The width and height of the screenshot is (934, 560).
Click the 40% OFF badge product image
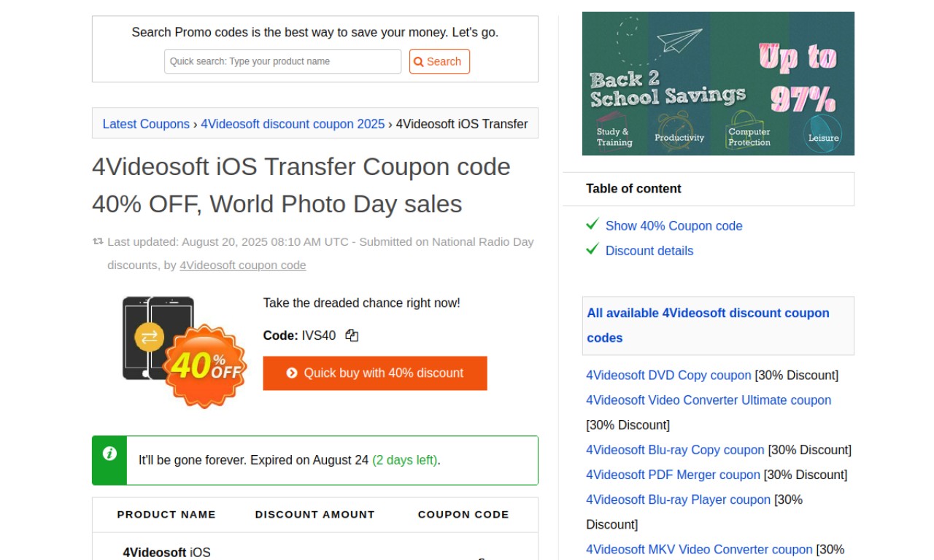point(184,351)
